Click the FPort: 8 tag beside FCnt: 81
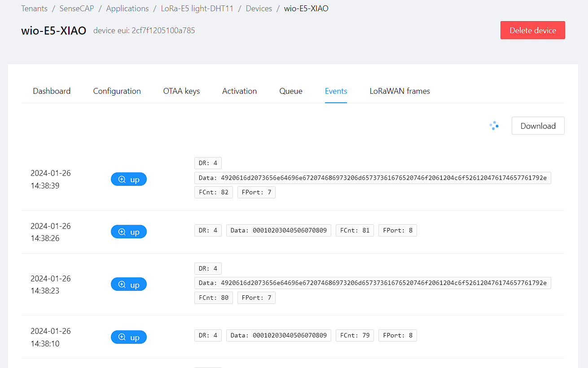The height and width of the screenshot is (368, 588). pos(398,230)
